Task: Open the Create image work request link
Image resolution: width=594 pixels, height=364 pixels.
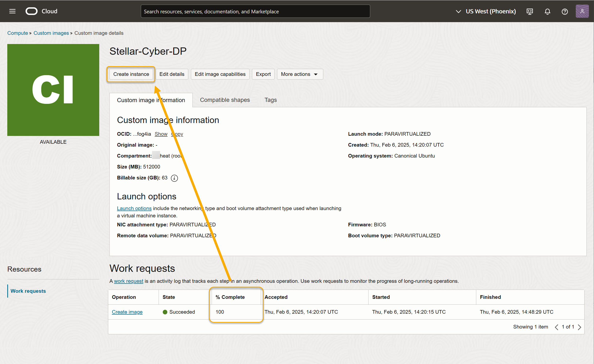Action: (127, 312)
